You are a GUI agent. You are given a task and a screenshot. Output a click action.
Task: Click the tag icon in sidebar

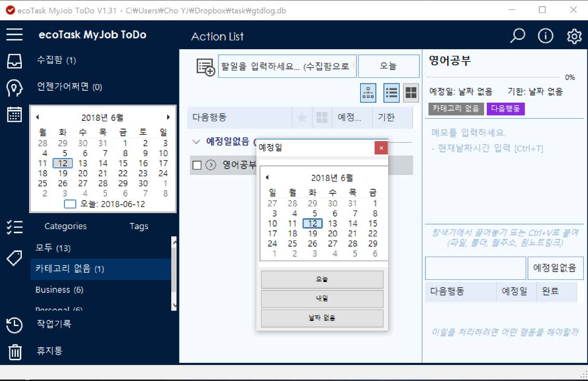14,258
